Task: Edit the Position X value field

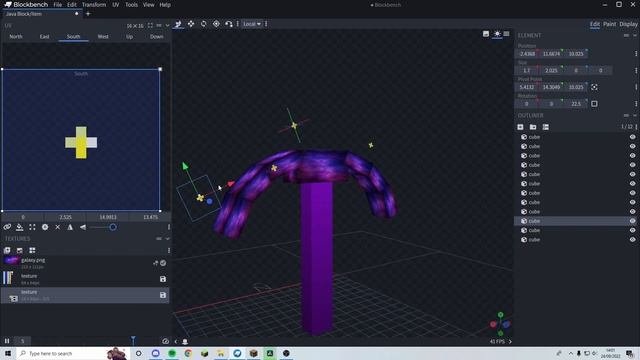Action: point(527,54)
